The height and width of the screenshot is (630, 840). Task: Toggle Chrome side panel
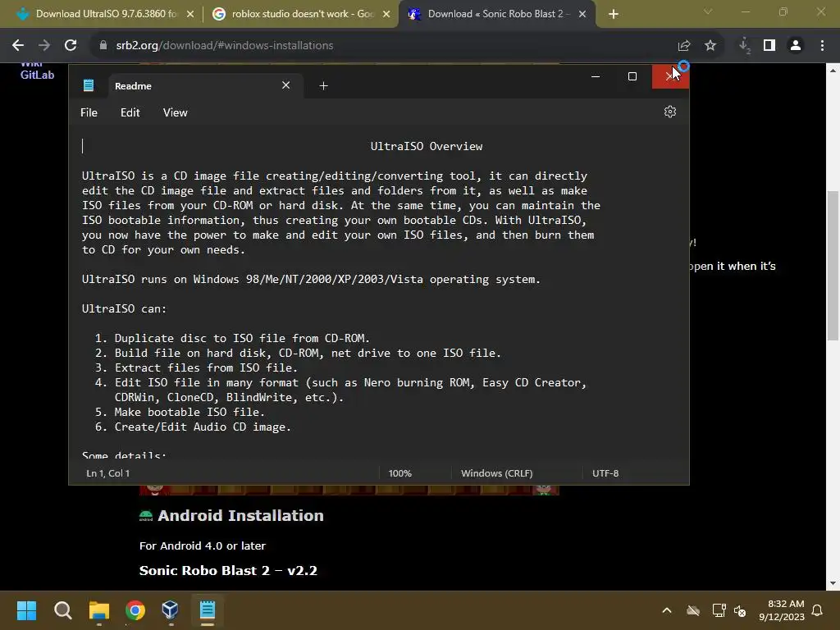[x=769, y=46]
